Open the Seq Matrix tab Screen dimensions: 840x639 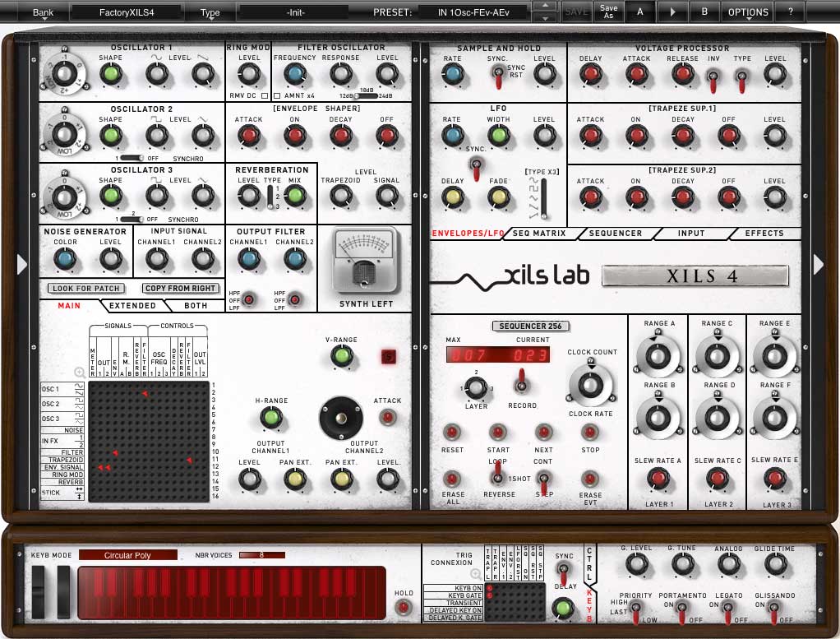[x=539, y=234]
